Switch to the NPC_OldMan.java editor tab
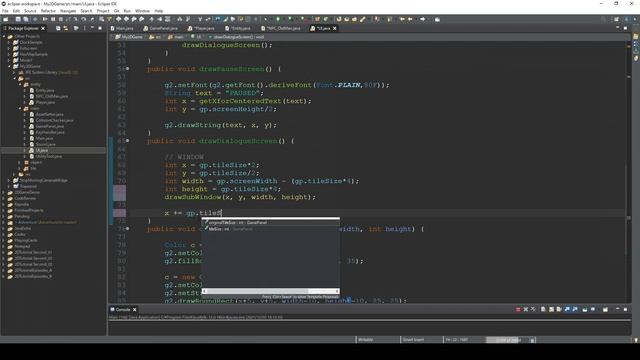The height and width of the screenshot is (360, 640). point(281,29)
